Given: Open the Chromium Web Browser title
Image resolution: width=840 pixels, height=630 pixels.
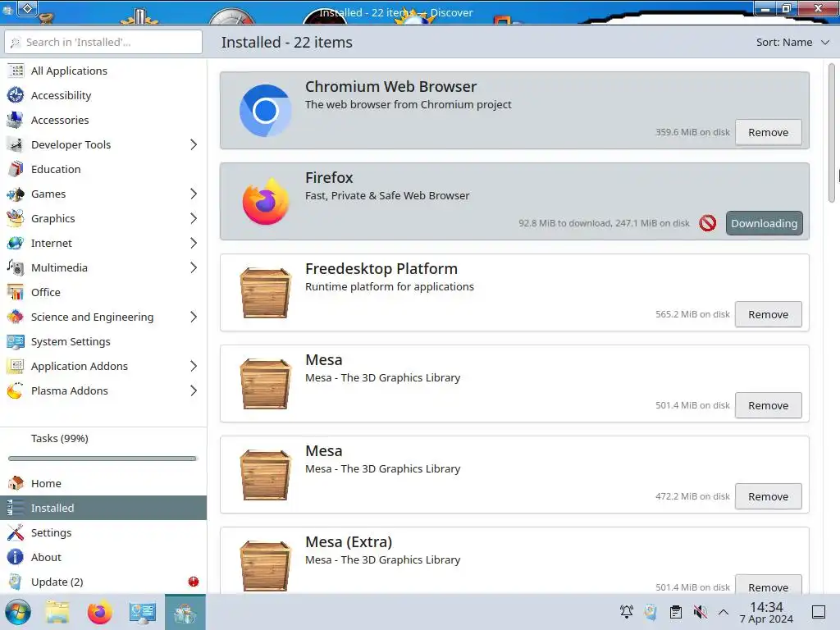Looking at the screenshot, I should (390, 86).
